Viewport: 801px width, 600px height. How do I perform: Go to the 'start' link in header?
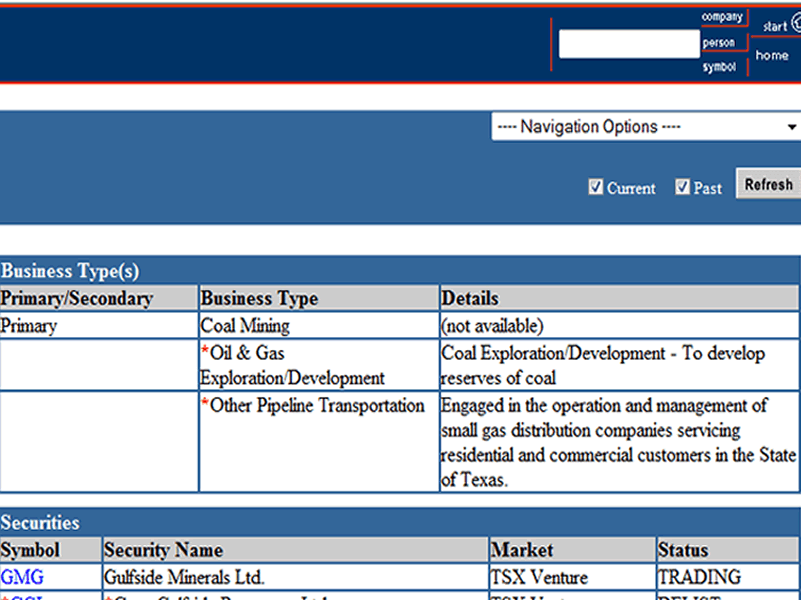point(775,26)
